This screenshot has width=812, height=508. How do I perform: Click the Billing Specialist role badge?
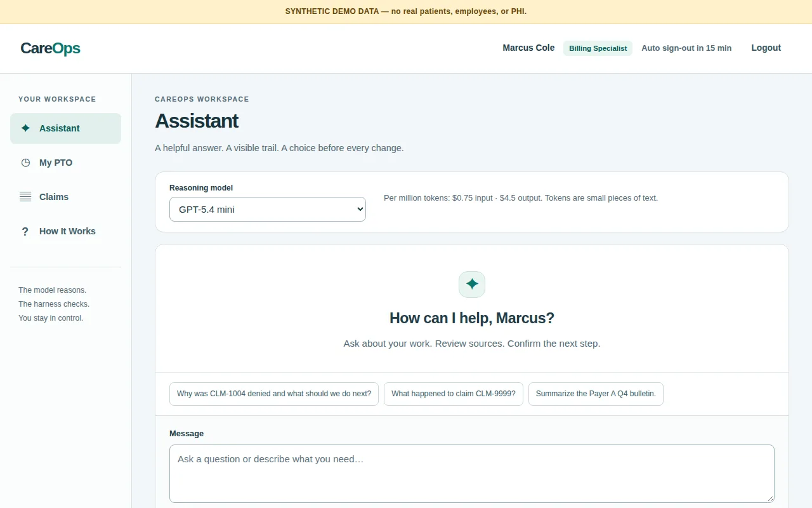pyautogui.click(x=598, y=48)
